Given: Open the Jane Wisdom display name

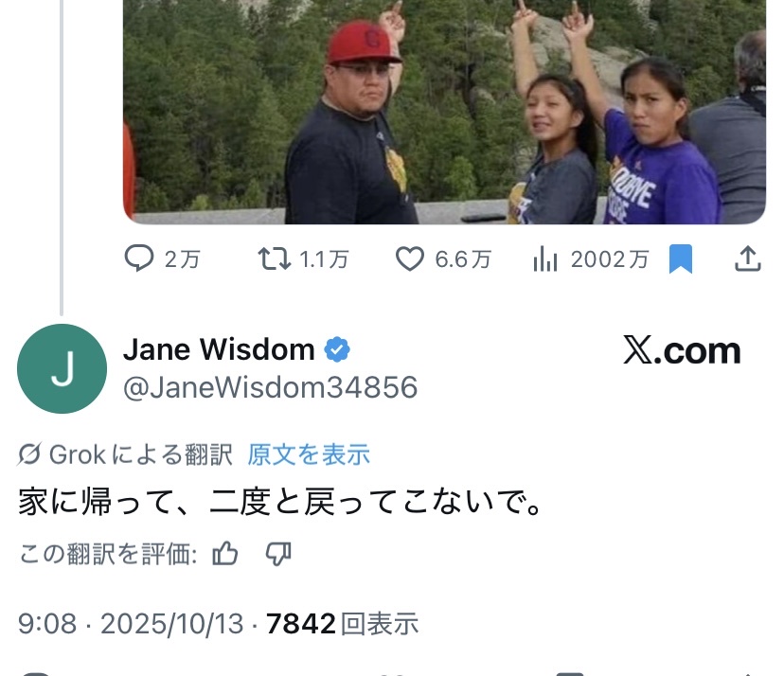Looking at the screenshot, I should coord(219,349).
